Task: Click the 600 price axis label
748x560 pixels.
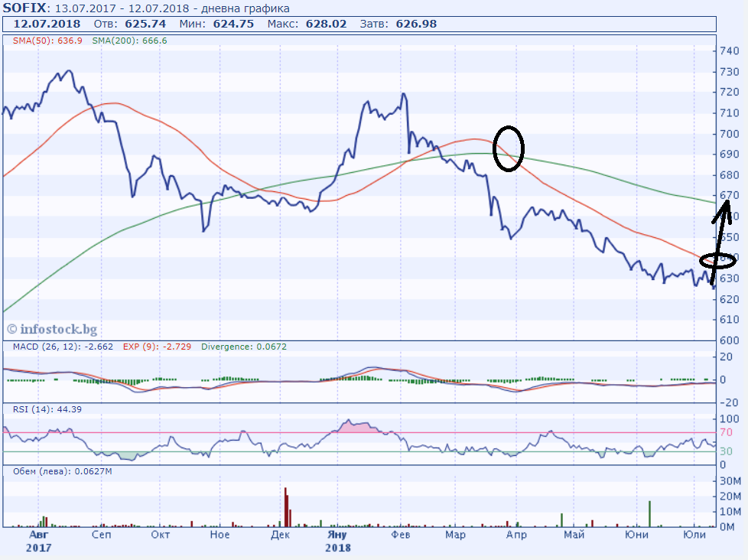Action: coord(730,340)
